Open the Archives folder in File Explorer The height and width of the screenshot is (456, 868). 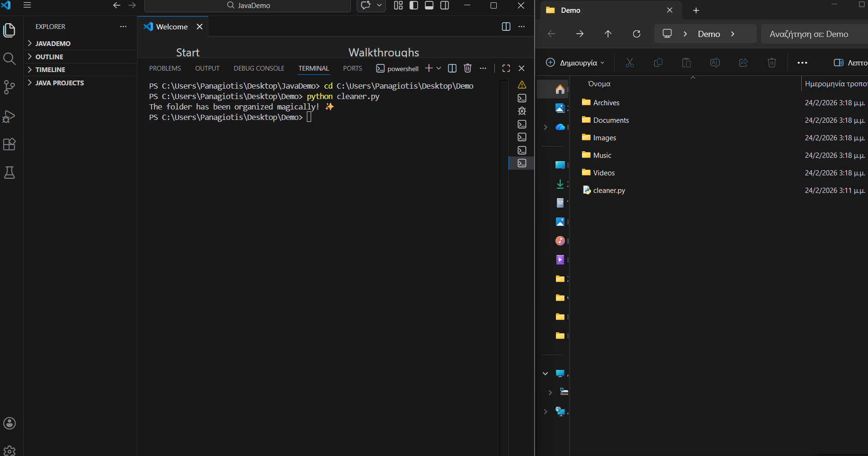click(606, 102)
